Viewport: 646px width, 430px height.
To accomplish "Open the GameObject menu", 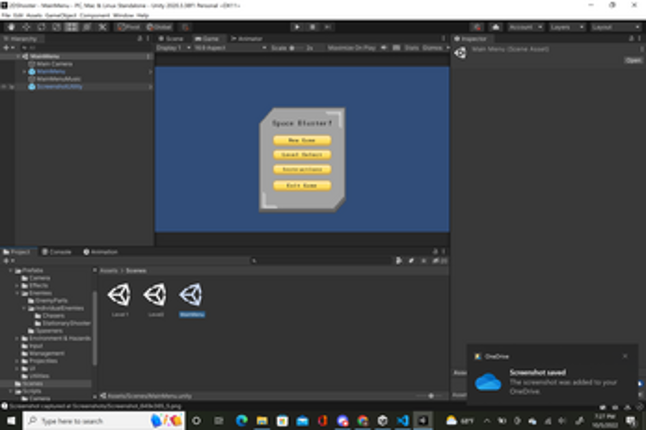I will point(61,15).
